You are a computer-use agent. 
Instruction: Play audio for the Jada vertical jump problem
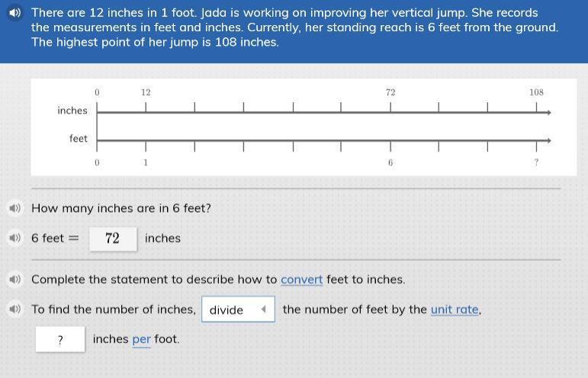15,13
